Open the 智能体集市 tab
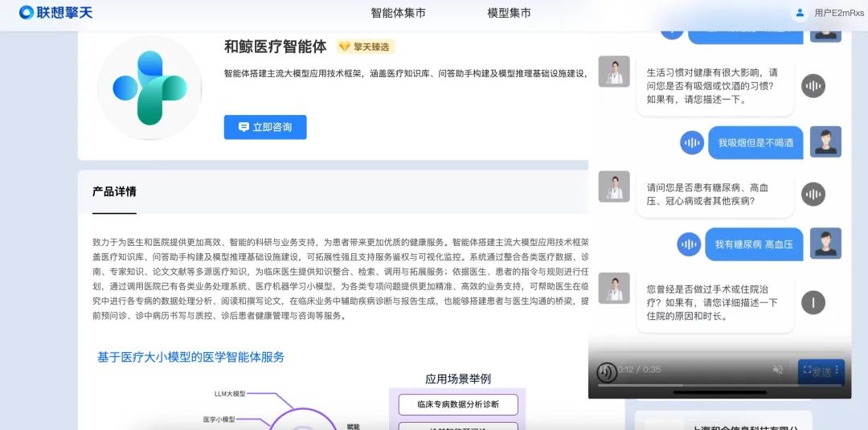868x430 pixels. point(398,13)
